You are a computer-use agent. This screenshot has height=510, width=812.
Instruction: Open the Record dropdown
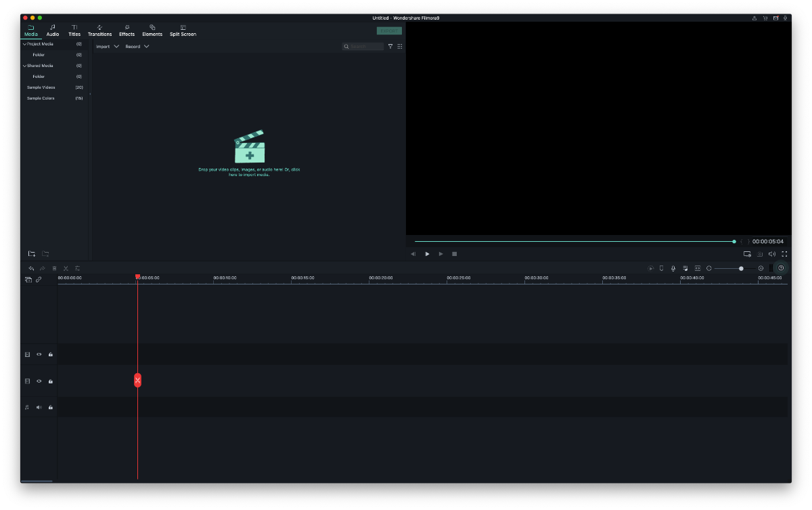pyautogui.click(x=137, y=47)
